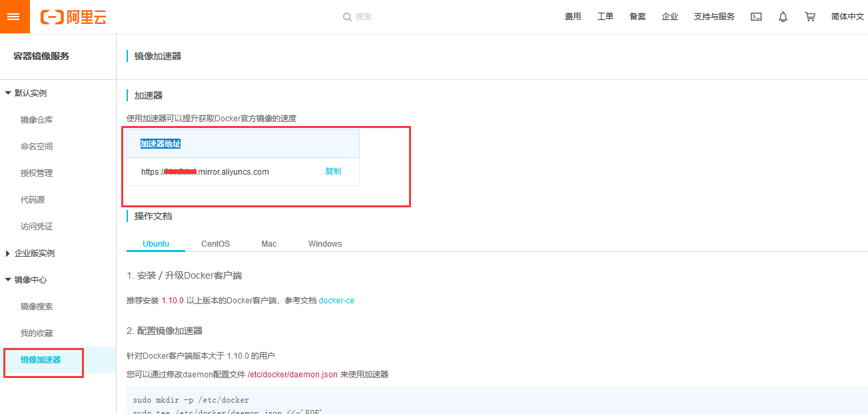
Task: Open 访问凭证 in the sidebar
Action: 37,227
